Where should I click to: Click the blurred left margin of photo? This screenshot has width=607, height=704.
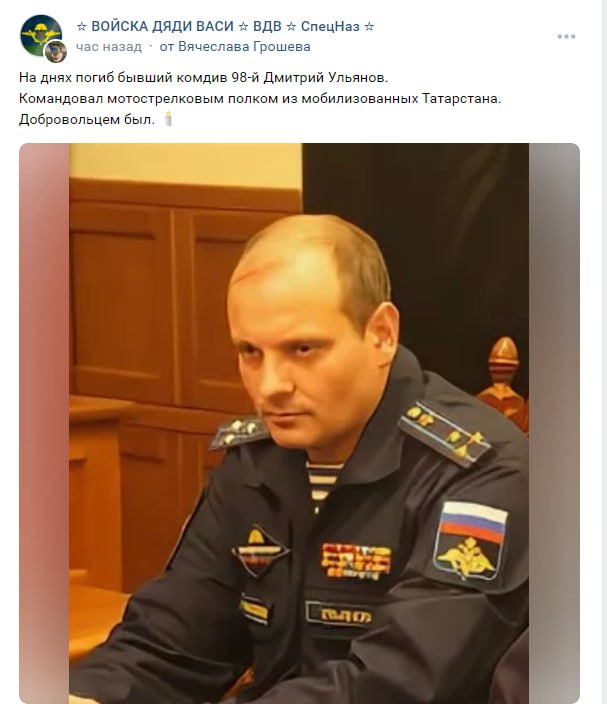(x=44, y=423)
